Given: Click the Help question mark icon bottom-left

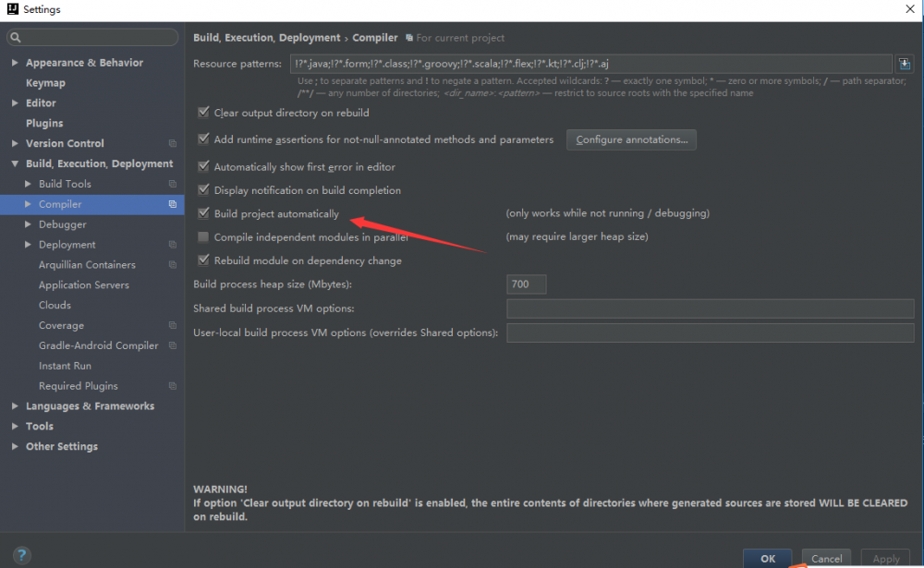Looking at the screenshot, I should tap(20, 555).
